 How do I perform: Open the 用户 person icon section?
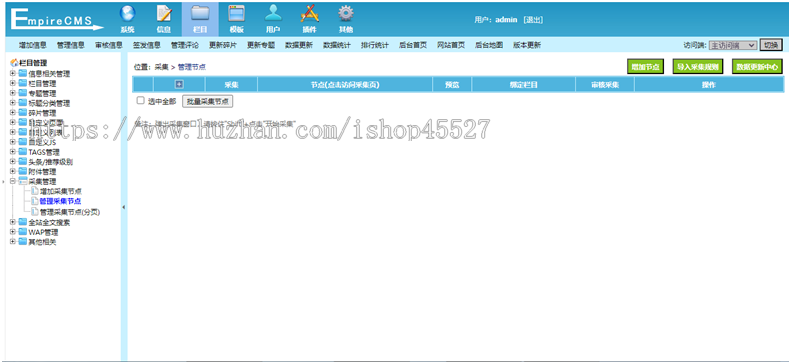point(273,19)
